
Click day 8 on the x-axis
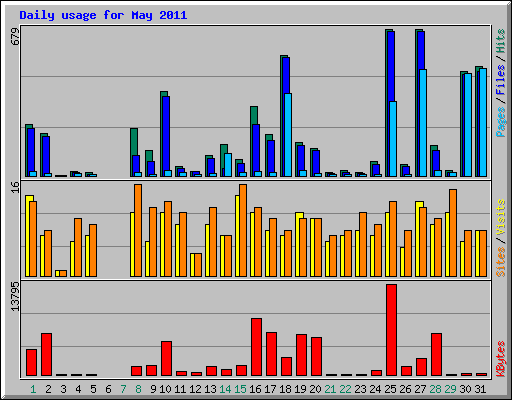(x=138, y=389)
